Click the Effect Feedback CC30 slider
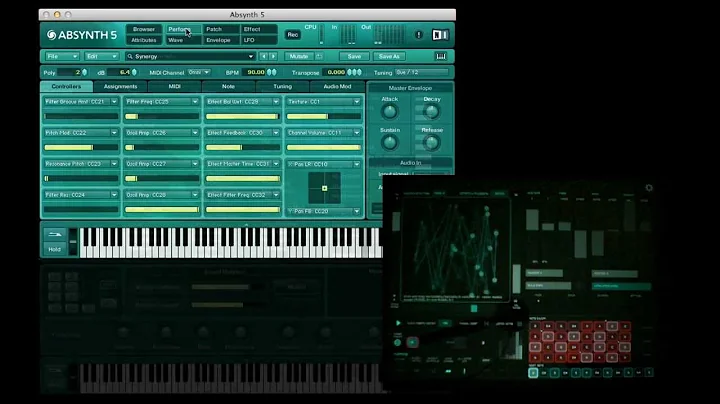The height and width of the screenshot is (404, 720). click(x=243, y=147)
